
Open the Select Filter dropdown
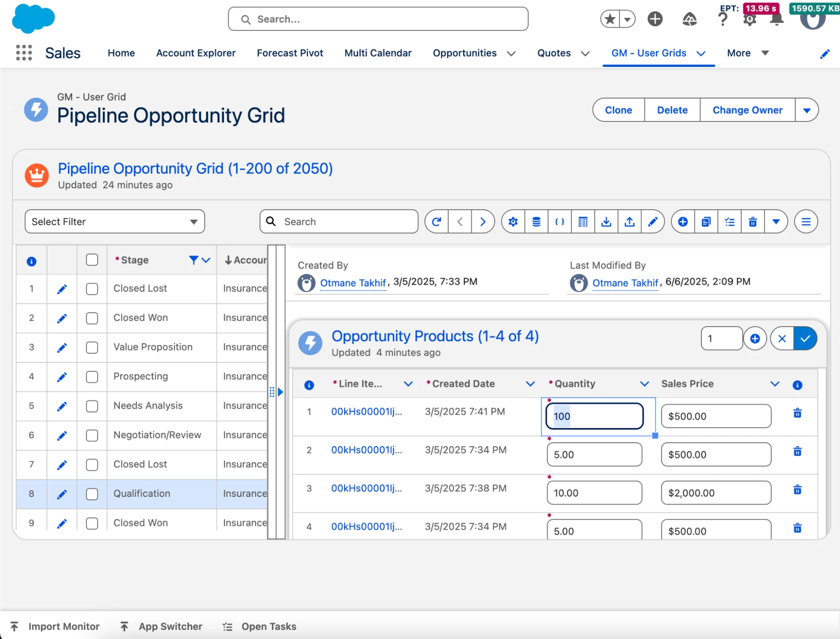point(115,222)
